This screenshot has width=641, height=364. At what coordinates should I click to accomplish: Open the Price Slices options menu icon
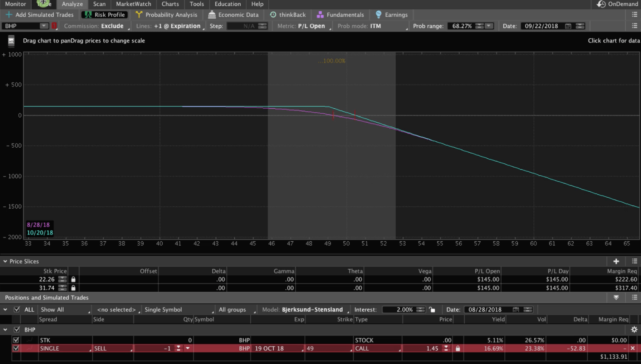[635, 261]
